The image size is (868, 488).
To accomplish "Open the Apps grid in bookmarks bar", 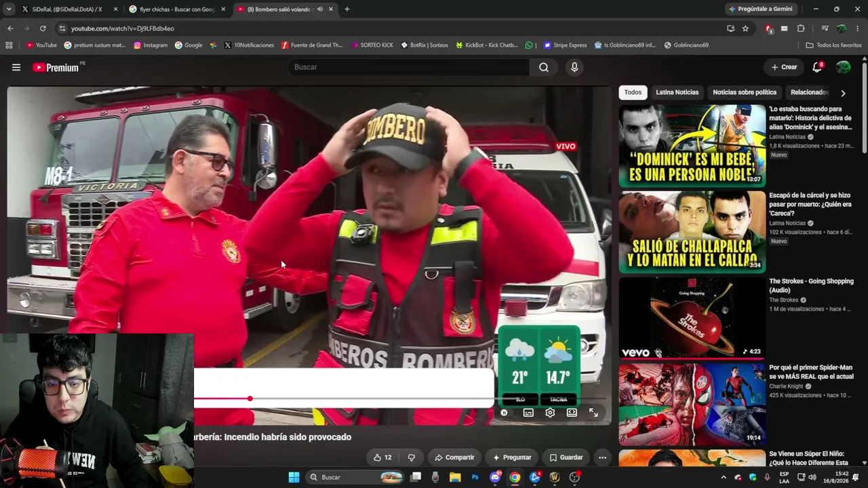I will pyautogui.click(x=9, y=45).
